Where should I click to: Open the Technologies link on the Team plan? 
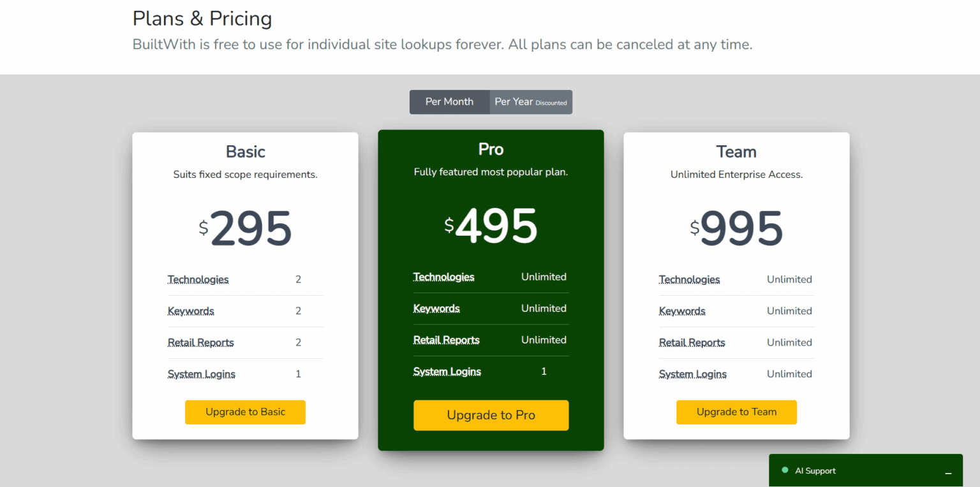(689, 279)
